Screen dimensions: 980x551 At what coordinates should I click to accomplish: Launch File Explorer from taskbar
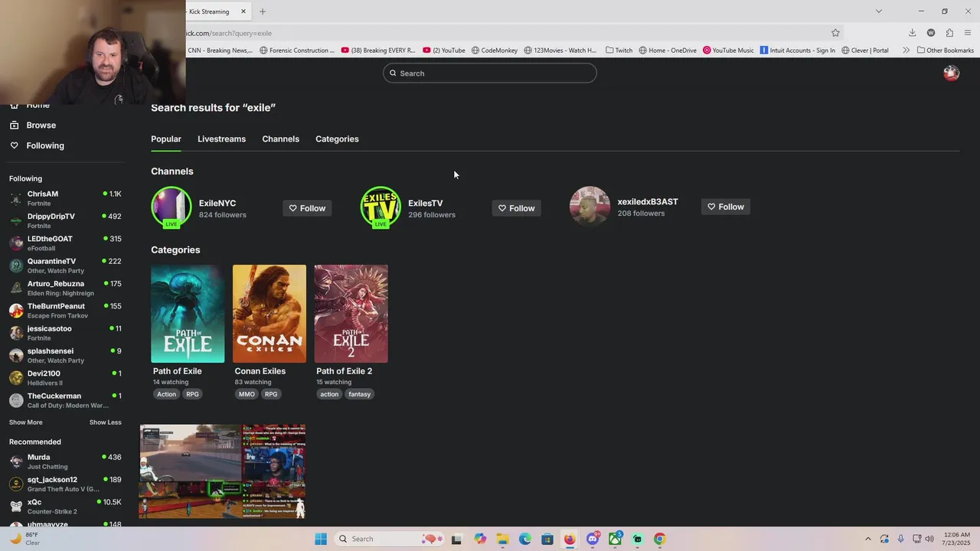point(502,539)
